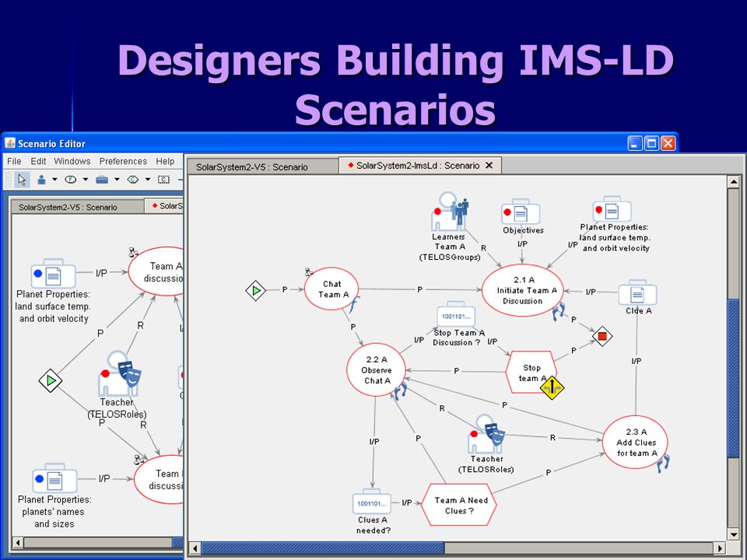Pick the resource briefcase tool in toolbar
Screen dimensions: 747x560
click(x=101, y=180)
